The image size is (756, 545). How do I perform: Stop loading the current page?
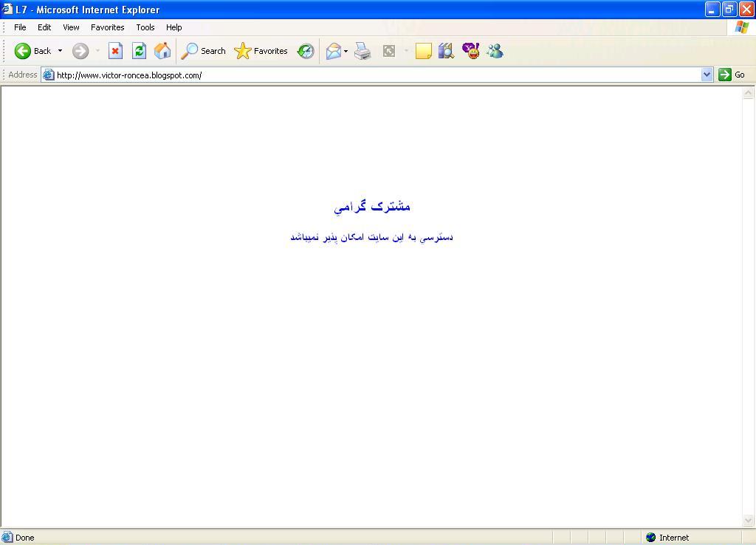[115, 50]
